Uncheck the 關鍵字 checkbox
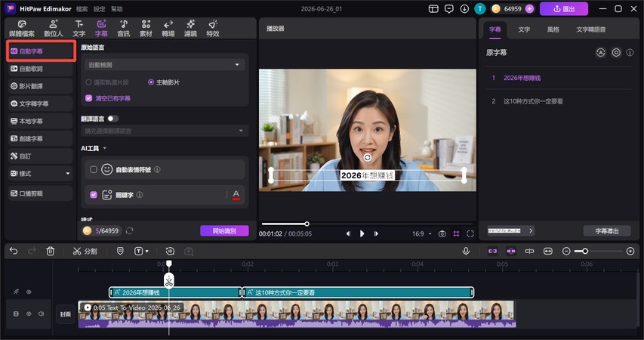This screenshot has height=340, width=644. [x=94, y=194]
